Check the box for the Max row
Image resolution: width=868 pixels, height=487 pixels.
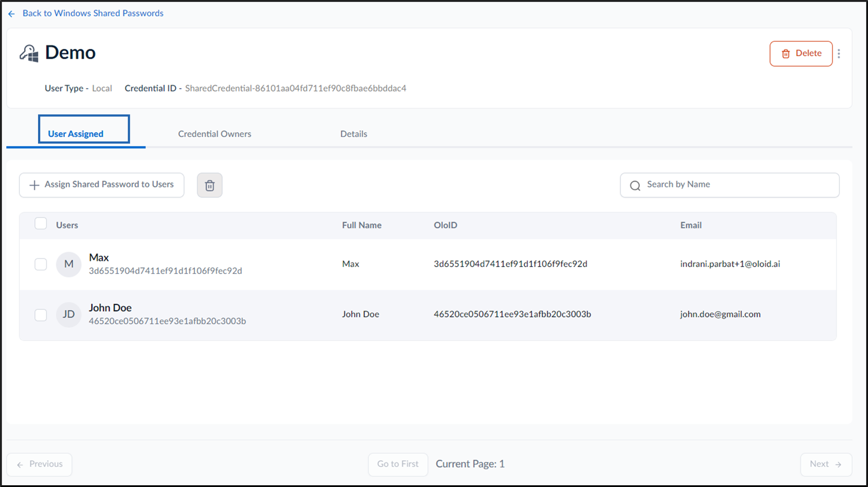click(x=41, y=264)
